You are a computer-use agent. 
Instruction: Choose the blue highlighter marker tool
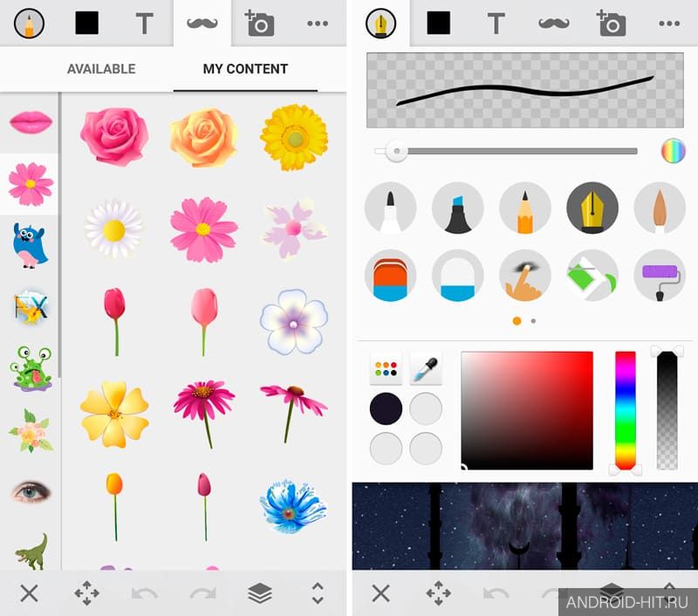click(x=457, y=208)
